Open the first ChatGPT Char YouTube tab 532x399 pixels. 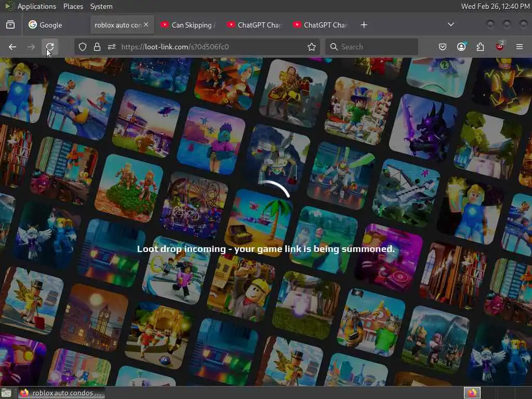tap(254, 25)
